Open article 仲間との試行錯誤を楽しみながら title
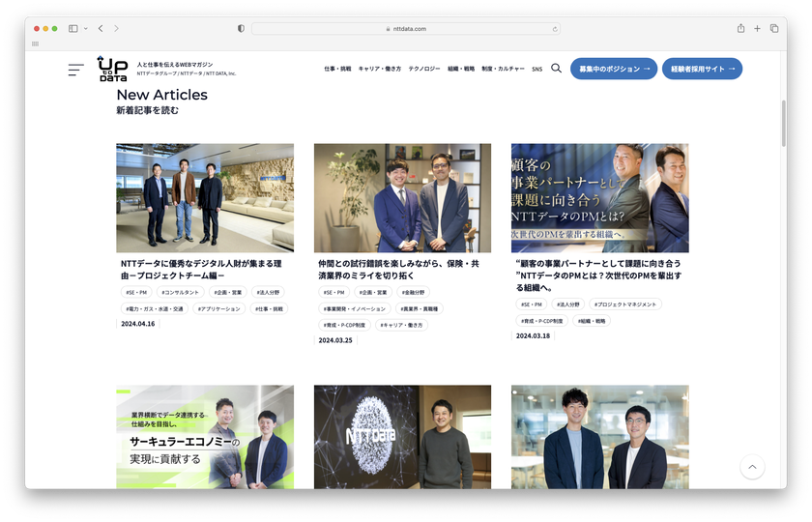 tap(398, 270)
